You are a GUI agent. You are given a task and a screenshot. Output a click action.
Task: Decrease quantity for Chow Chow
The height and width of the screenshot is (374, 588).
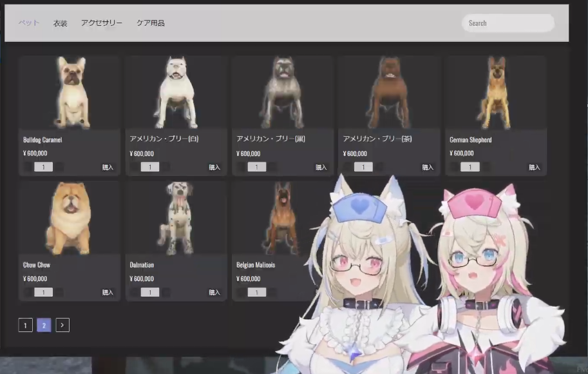tap(28, 292)
